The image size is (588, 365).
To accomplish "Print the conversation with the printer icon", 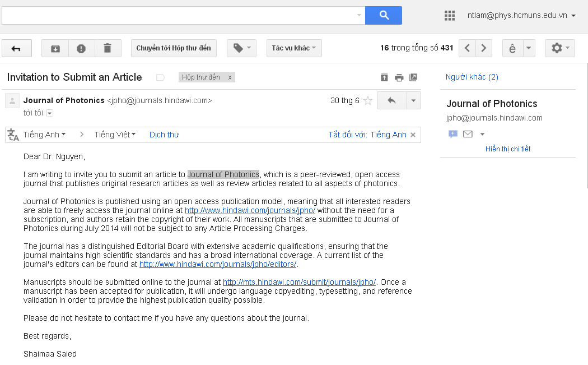I will [399, 78].
